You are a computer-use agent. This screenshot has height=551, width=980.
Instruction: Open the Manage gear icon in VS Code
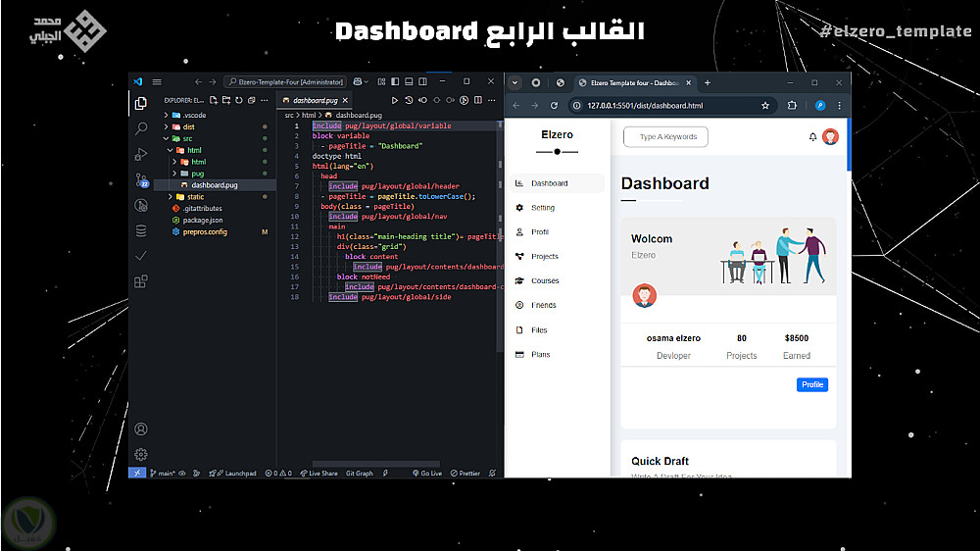pyautogui.click(x=140, y=455)
